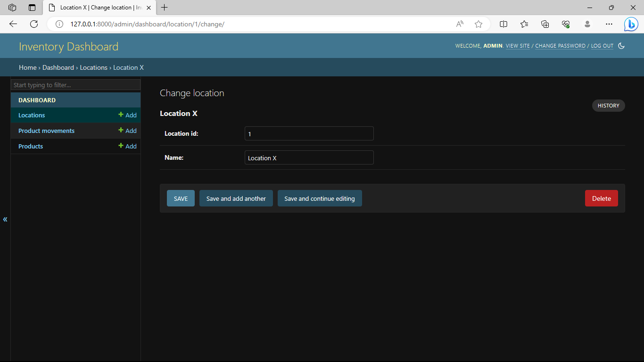This screenshot has width=644, height=362.
Task: Click the sidebar filter text box
Action: (x=75, y=85)
